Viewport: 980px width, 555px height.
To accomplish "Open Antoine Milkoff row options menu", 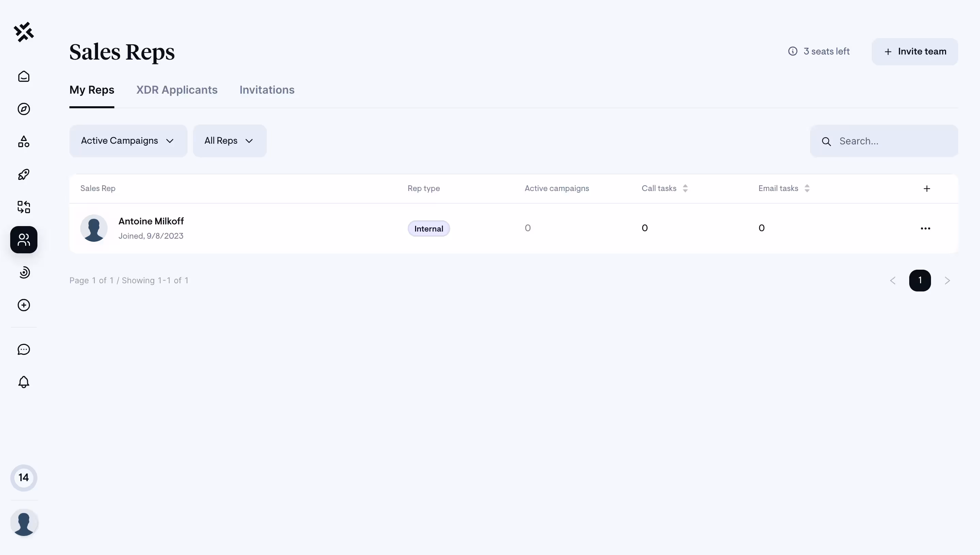I will 925,228.
